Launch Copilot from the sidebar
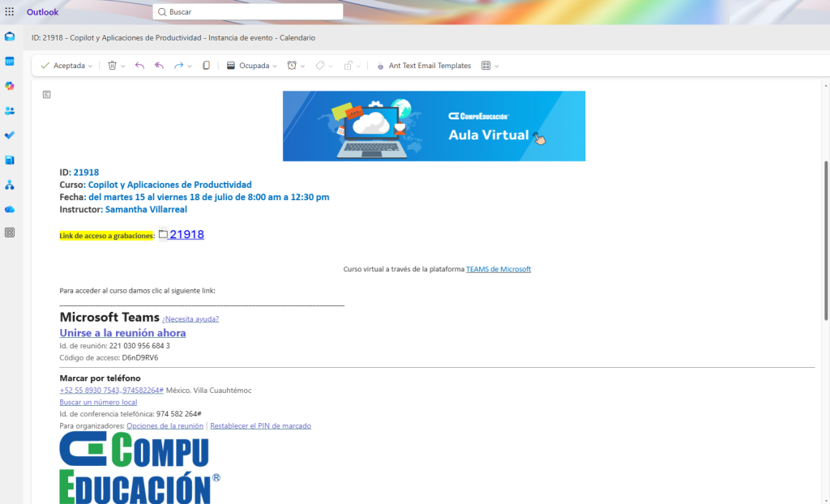This screenshot has width=830, height=504. 10,86
